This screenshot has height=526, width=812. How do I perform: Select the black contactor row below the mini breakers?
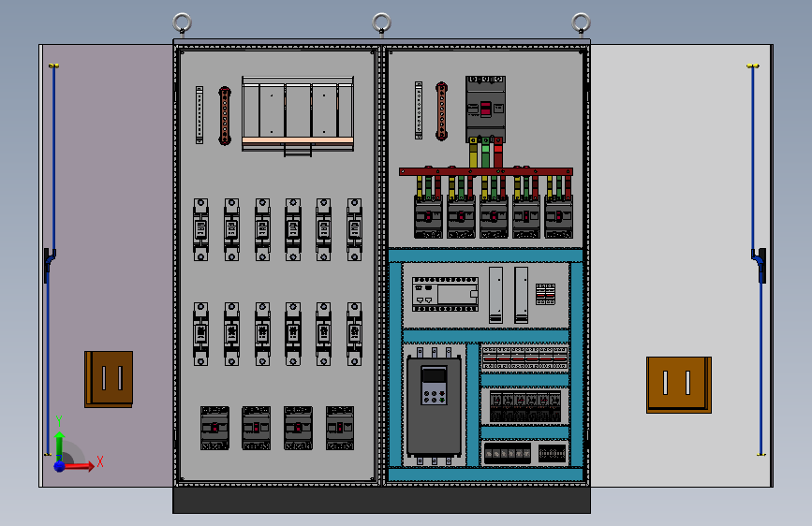[525, 406]
